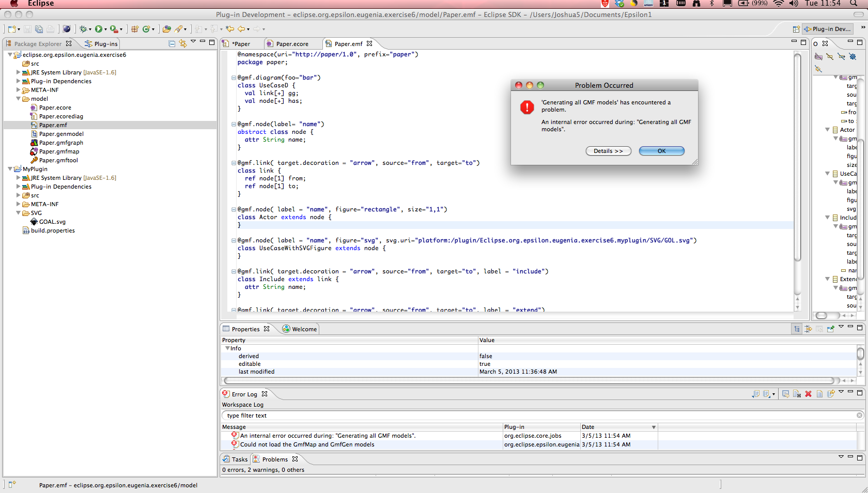Collapse eclipse.org.epsilon.eugenia.exercise6 project

pyautogui.click(x=10, y=55)
